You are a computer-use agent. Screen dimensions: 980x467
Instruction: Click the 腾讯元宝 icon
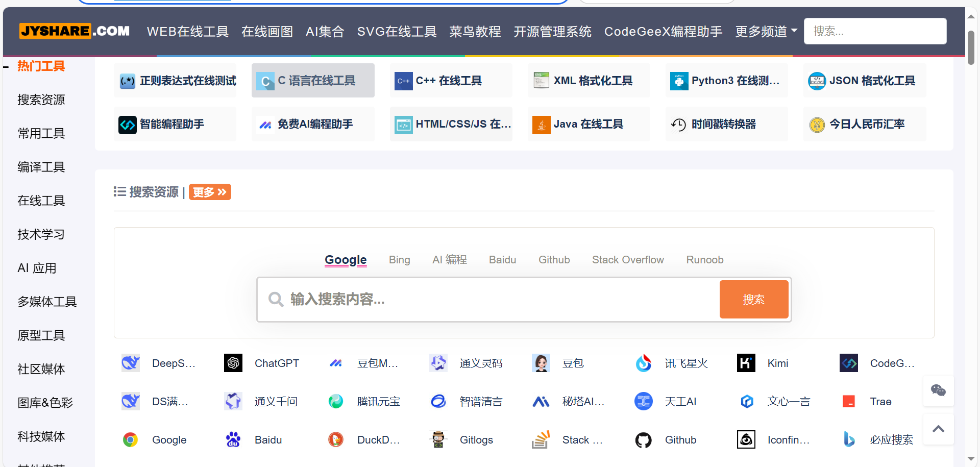click(x=336, y=401)
